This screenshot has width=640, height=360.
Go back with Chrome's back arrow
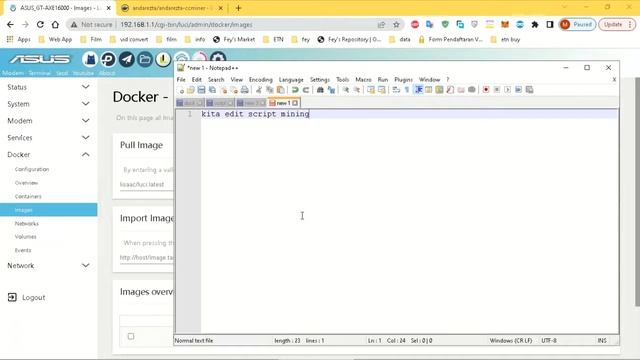coord(10,24)
